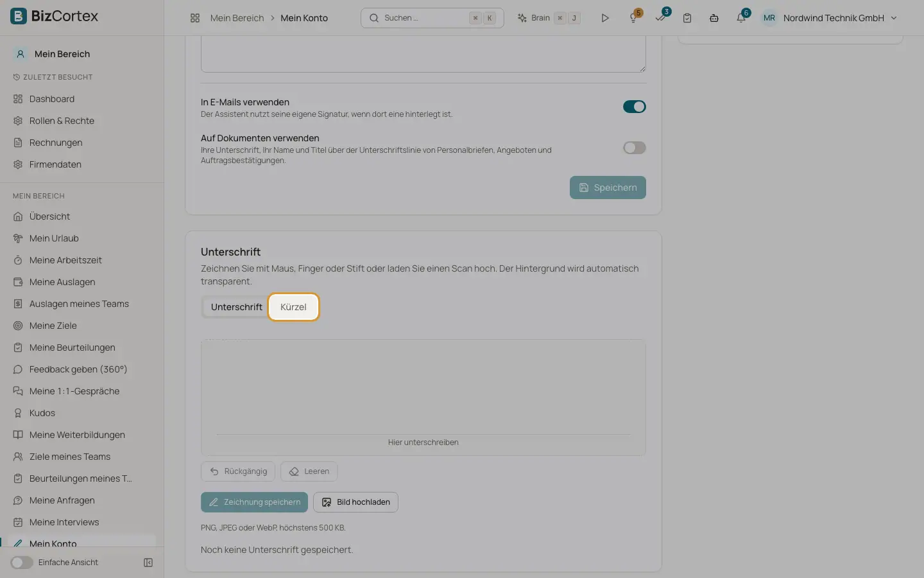Click the Meine Ziele target icon
Image resolution: width=924 pixels, height=578 pixels.
point(18,326)
